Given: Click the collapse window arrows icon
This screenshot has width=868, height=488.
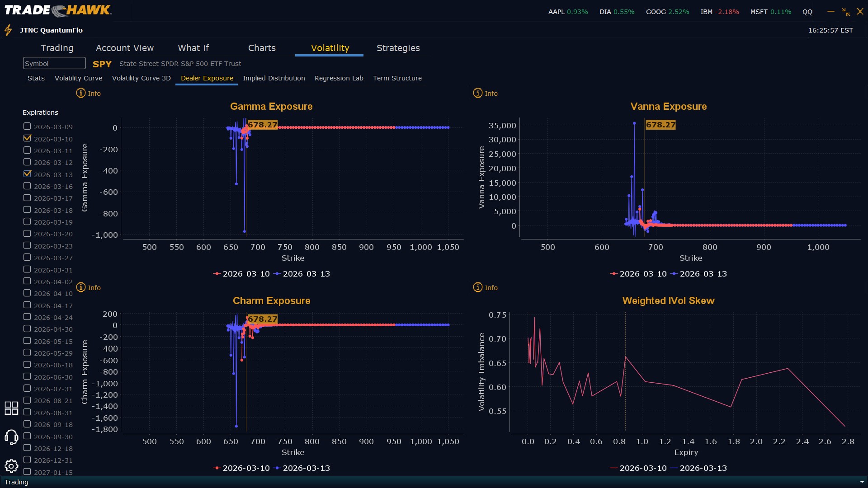Looking at the screenshot, I should [845, 12].
